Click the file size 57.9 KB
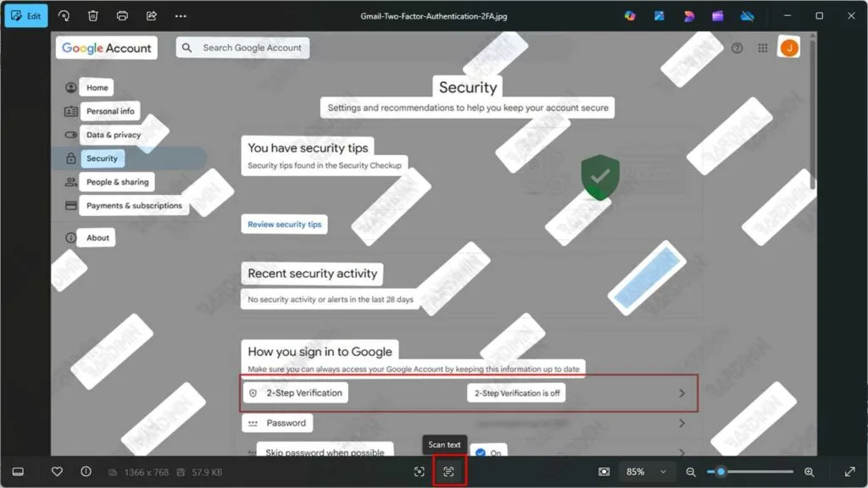 point(207,473)
